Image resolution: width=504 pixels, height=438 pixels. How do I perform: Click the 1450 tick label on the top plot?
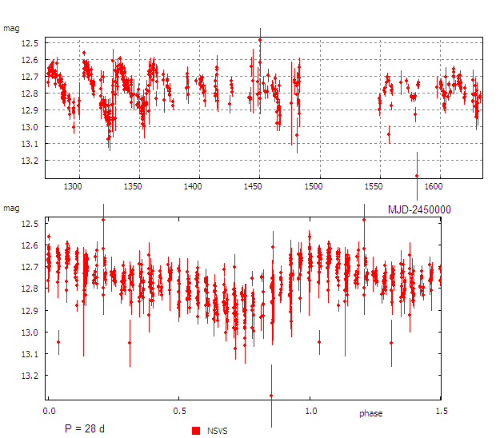point(253,186)
